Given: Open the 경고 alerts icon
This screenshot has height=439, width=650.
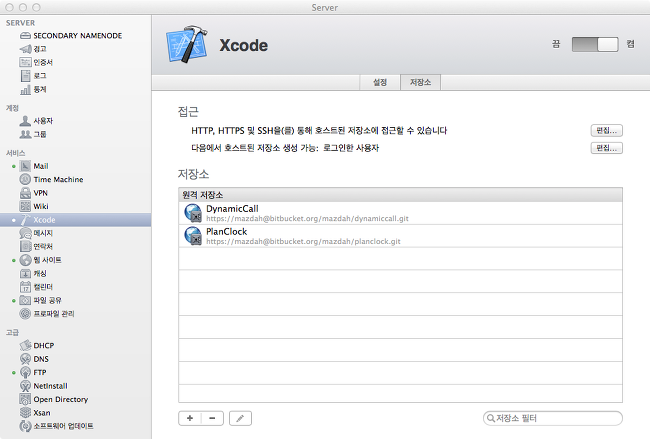Looking at the screenshot, I should pyautogui.click(x=25, y=49).
